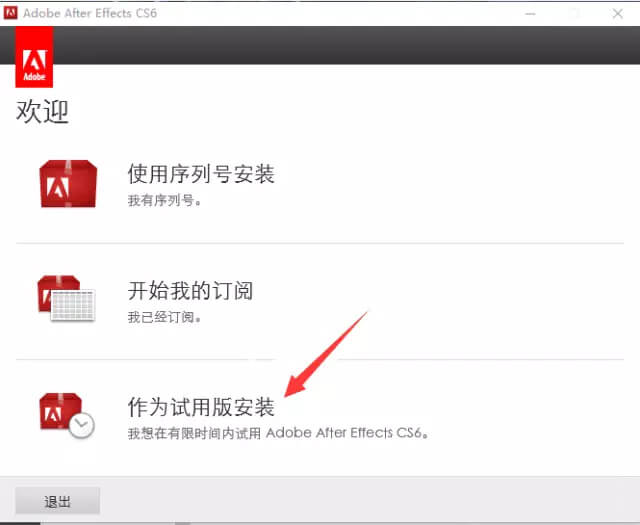The image size is (640, 525).
Task: Select 使用序列号安装 option
Action: [x=201, y=174]
